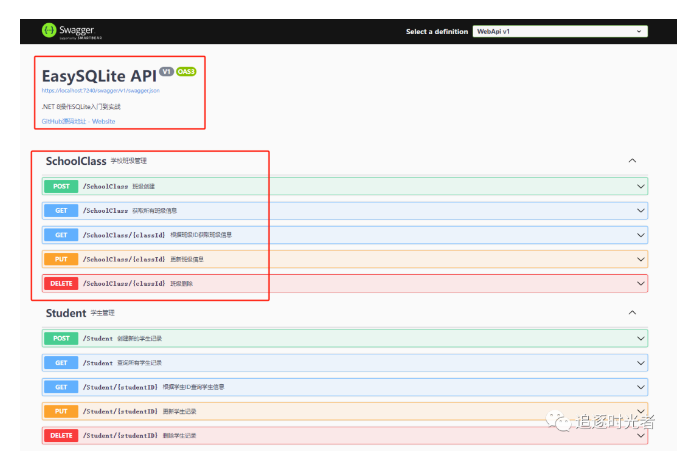
Task: Click GET badge for /Student/{studentID}
Action: point(61,387)
